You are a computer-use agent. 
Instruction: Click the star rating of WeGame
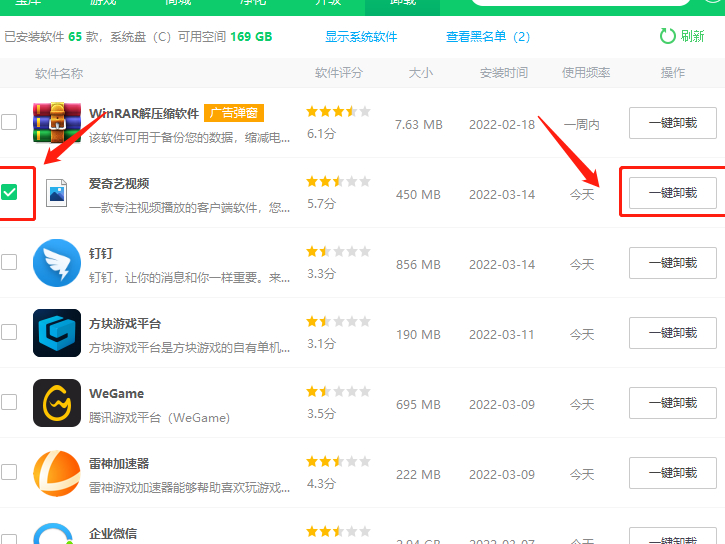(338, 391)
